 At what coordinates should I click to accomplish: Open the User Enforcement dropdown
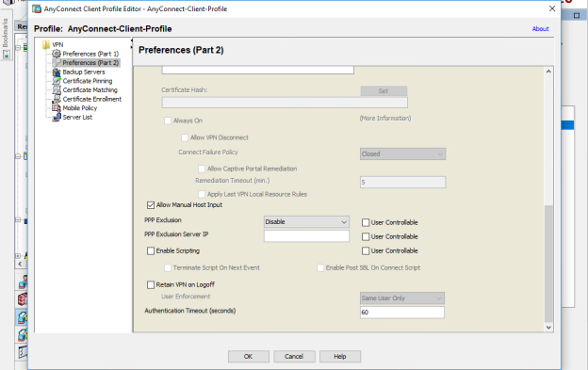(x=402, y=298)
